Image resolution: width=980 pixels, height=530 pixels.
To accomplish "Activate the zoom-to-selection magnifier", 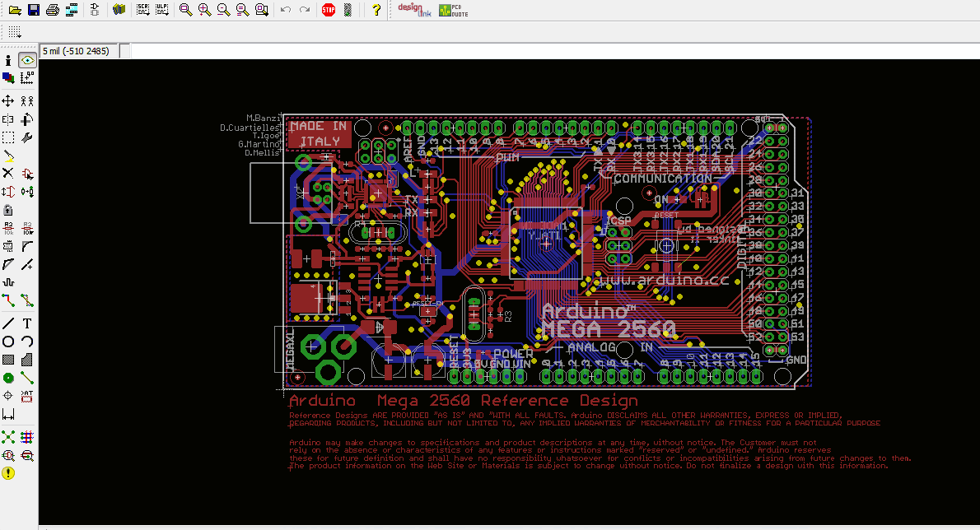I will click(262, 10).
